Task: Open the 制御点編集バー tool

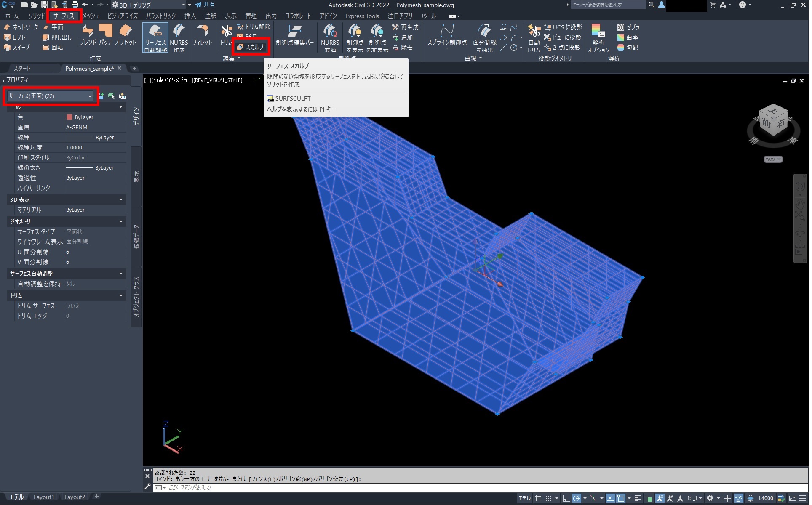Action: tap(296, 35)
